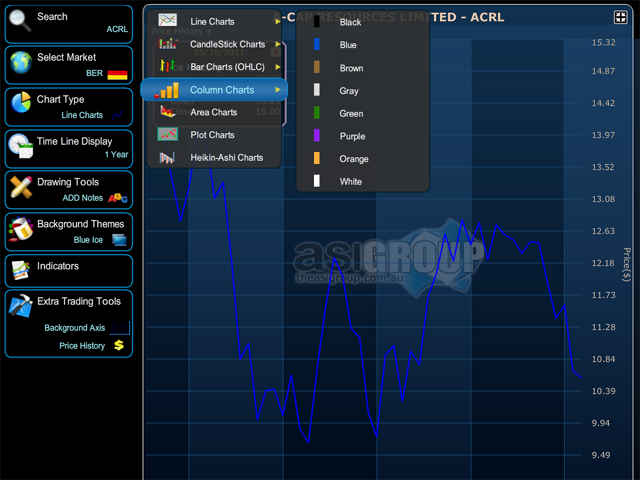
Task: Click the Background Axis grid icon
Action: tap(120, 328)
